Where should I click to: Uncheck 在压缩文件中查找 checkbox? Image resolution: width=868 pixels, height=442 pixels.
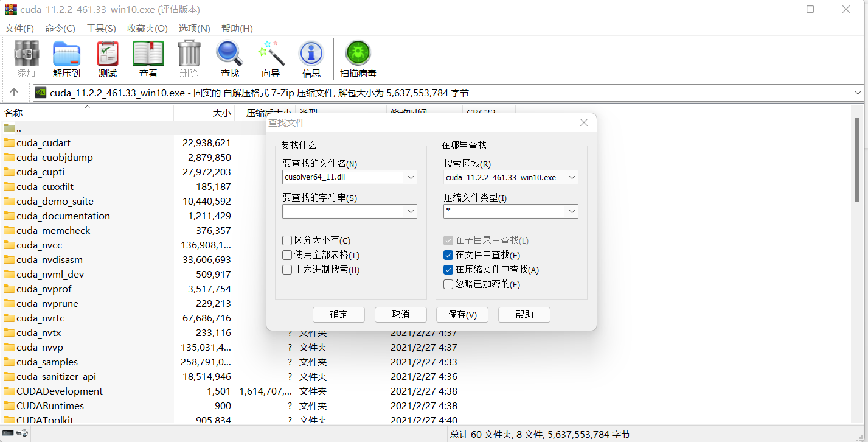tap(448, 270)
